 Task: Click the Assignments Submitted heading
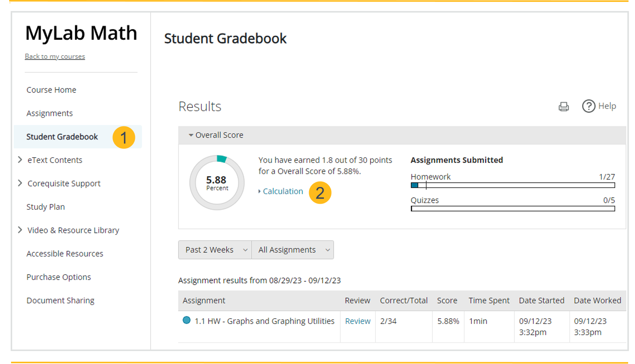pos(457,160)
